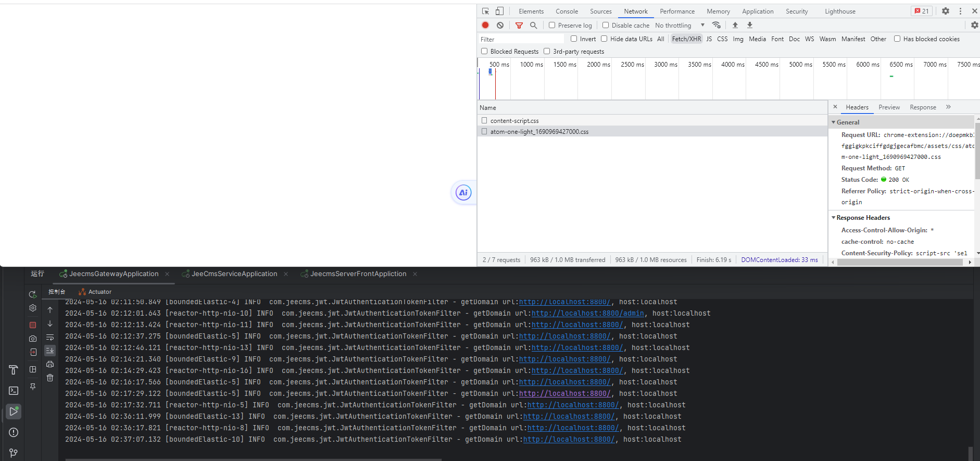980x461 pixels.
Task: Clear the network log
Action: [500, 25]
